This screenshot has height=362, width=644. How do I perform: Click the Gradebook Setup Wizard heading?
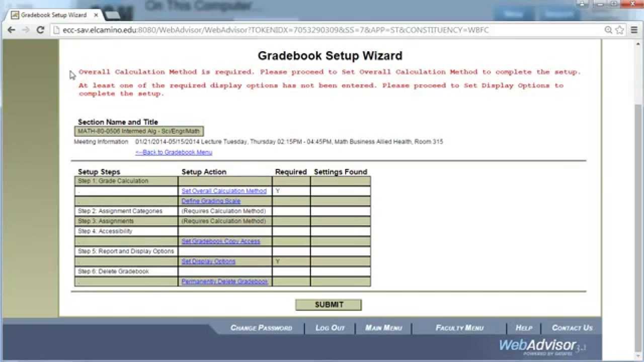pyautogui.click(x=330, y=56)
